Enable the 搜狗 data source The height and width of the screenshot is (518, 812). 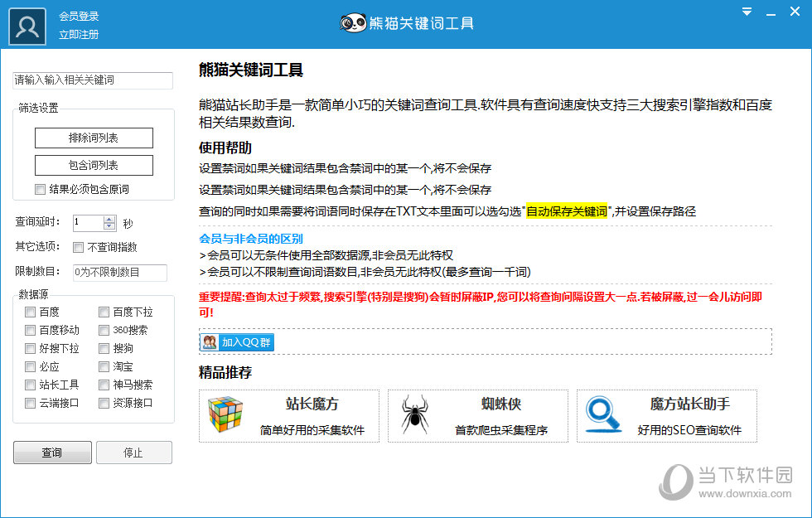pyautogui.click(x=104, y=348)
